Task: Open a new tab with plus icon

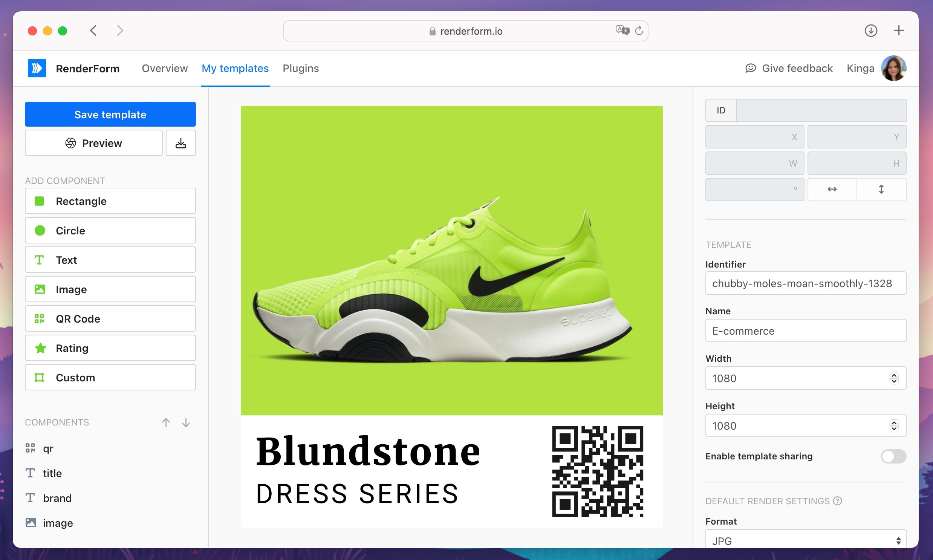Action: click(x=899, y=31)
